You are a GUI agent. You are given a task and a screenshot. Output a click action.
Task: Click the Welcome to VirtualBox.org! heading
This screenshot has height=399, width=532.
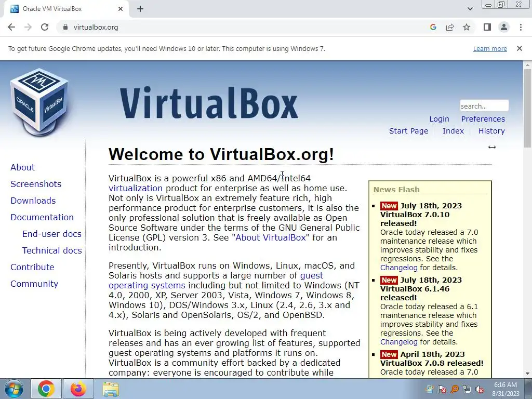click(x=221, y=154)
